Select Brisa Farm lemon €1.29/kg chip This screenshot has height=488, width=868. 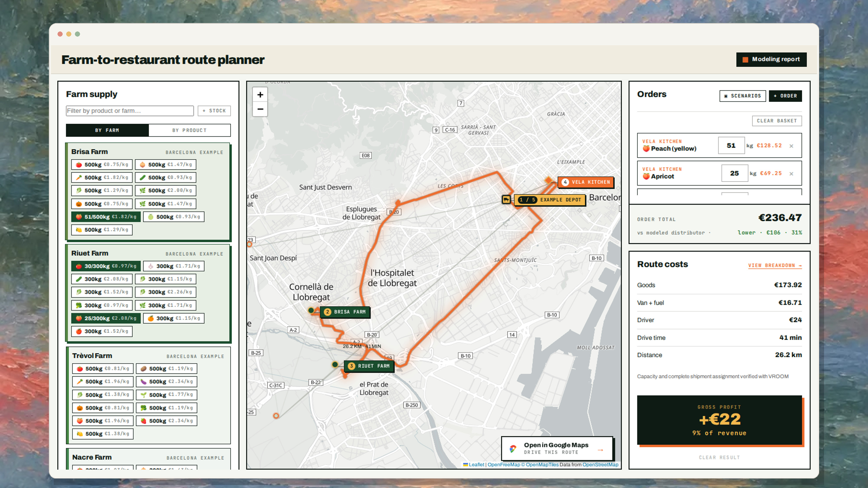point(102,230)
